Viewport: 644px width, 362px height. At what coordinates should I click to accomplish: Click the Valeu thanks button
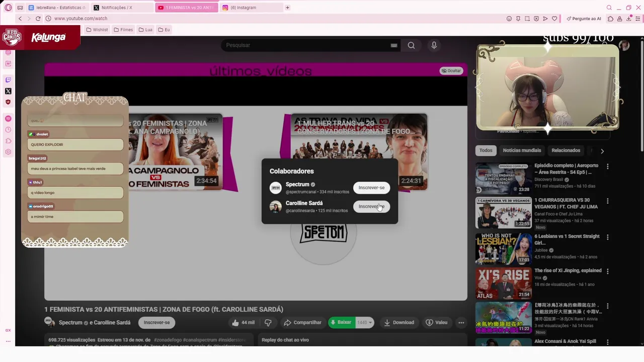pos(437,323)
